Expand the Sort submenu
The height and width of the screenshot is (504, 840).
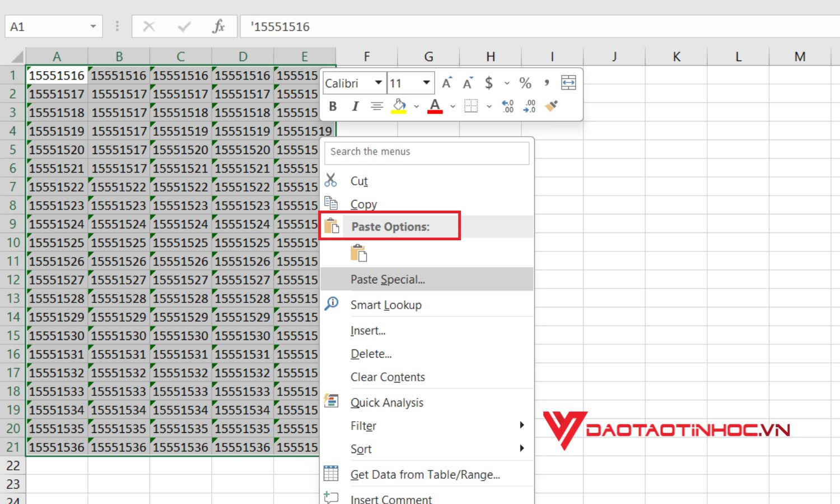click(x=427, y=449)
